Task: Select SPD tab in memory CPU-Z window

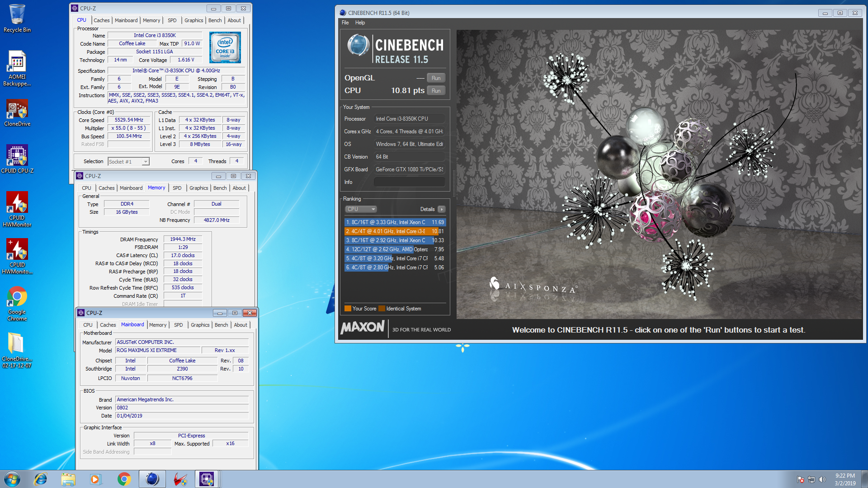Action: coord(177,188)
